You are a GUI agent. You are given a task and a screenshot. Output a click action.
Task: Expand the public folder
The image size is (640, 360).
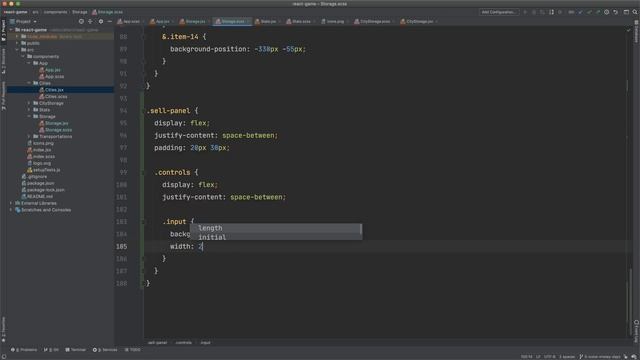[17, 43]
